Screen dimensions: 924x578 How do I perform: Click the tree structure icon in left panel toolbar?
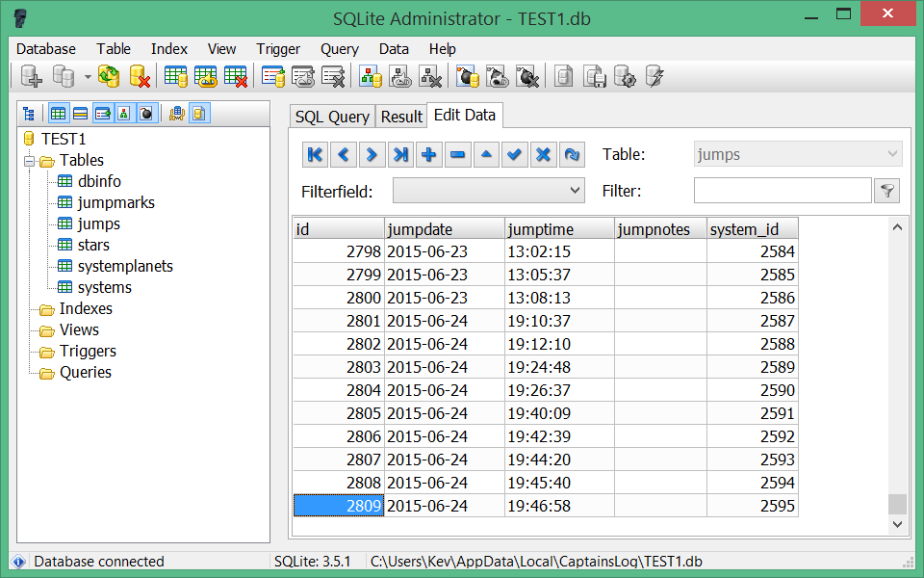tap(28, 114)
